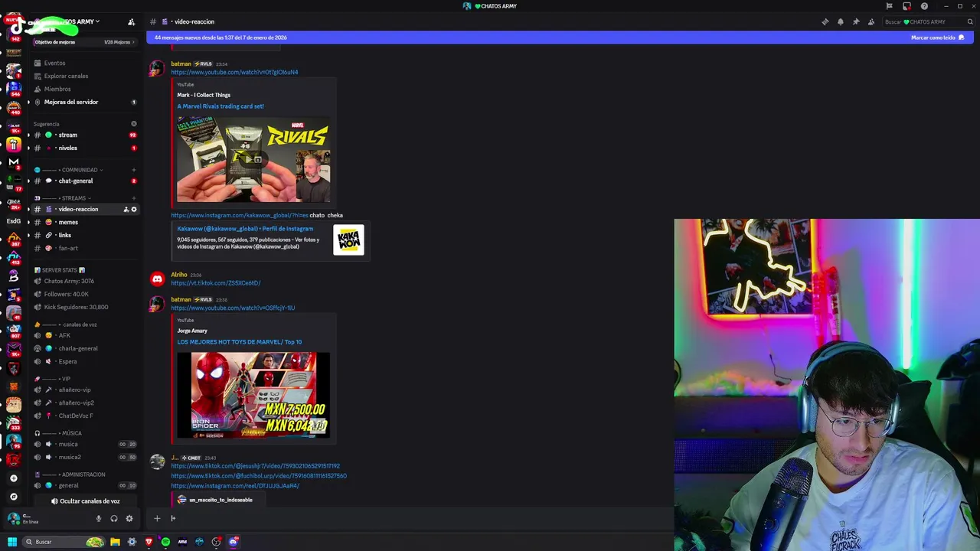Click the add attachment plus button
This screenshot has width=980, height=551.
point(157,518)
